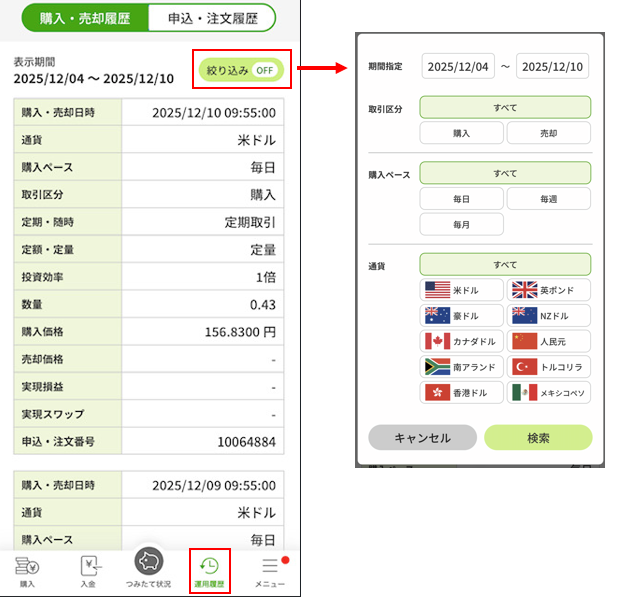Open the 購入 icon in bottom navigation
This screenshot has width=620, height=611.
click(x=27, y=569)
